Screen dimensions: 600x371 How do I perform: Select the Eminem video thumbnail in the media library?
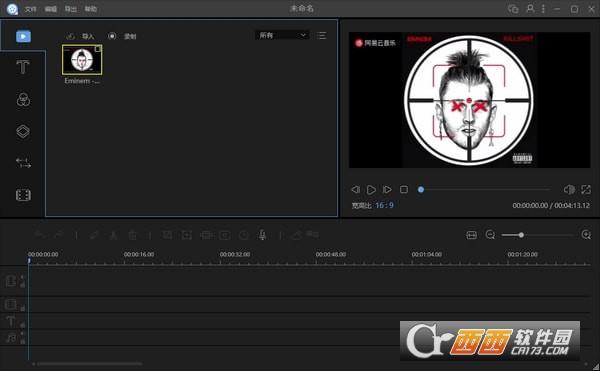[82, 60]
